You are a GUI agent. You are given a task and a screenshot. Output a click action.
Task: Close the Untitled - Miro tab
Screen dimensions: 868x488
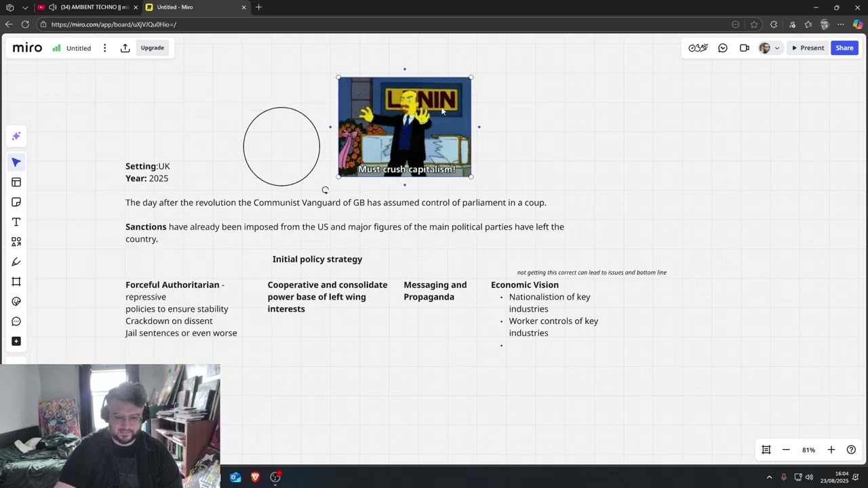click(x=243, y=7)
